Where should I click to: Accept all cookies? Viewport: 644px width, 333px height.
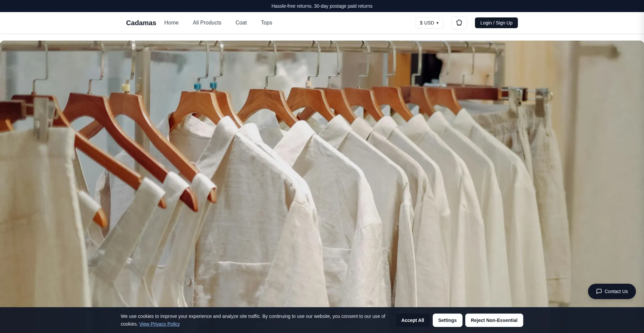tap(412, 320)
